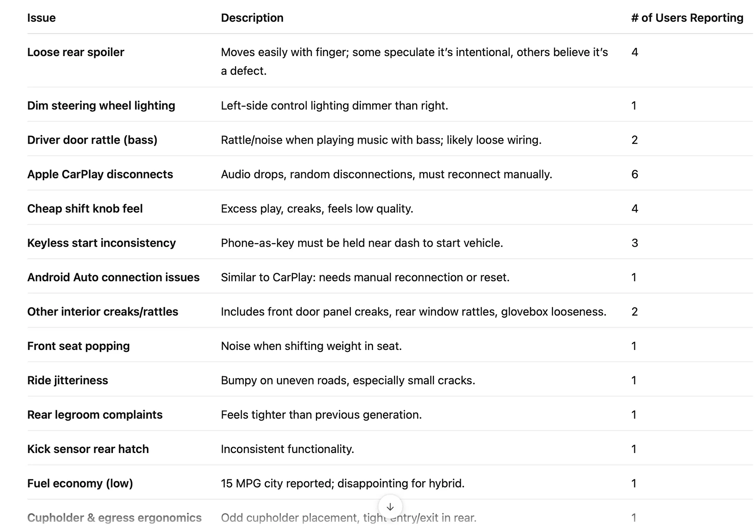
Task: Click Cupholder & egress ergonomics row
Action: 114,518
